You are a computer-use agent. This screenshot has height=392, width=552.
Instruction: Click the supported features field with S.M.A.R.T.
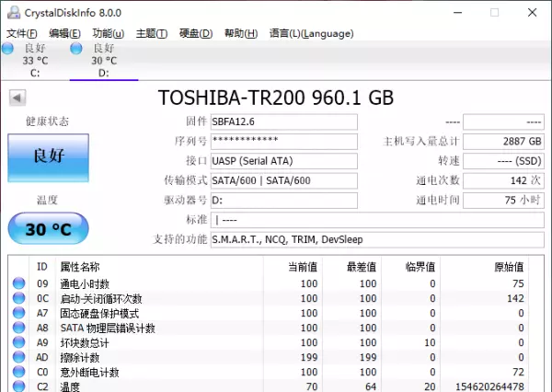point(377,239)
